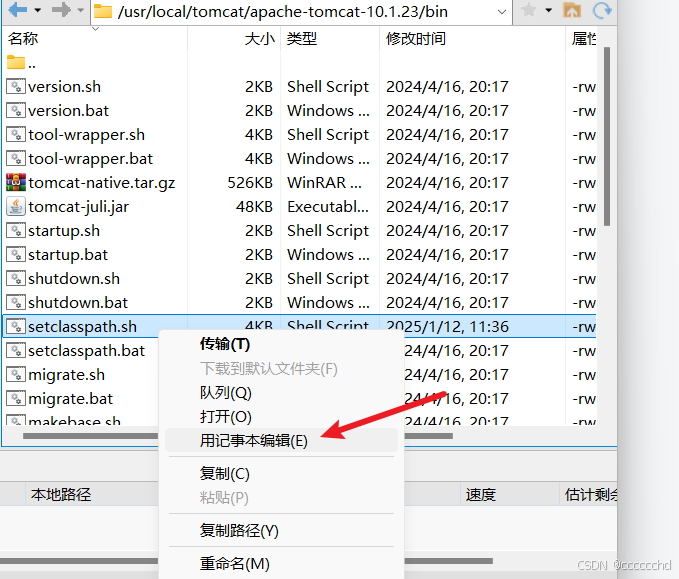679x579 pixels.
Task: Select migrate.bat file icon
Action: coord(16,398)
